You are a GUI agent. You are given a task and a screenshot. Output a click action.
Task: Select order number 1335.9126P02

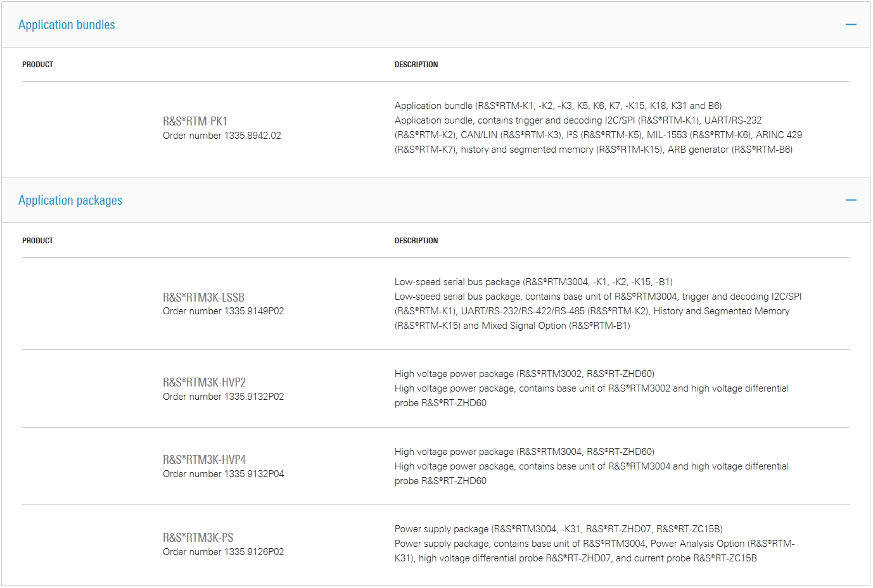tap(223, 552)
